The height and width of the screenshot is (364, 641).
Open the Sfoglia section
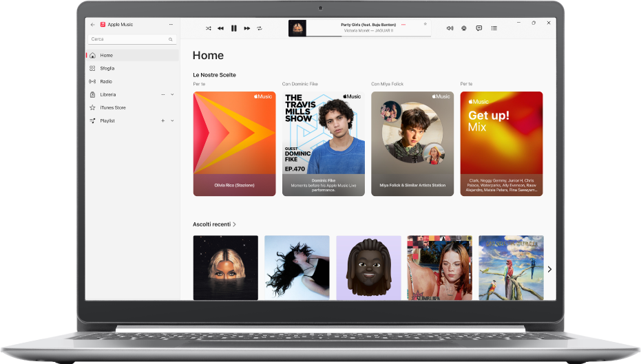click(x=132, y=68)
